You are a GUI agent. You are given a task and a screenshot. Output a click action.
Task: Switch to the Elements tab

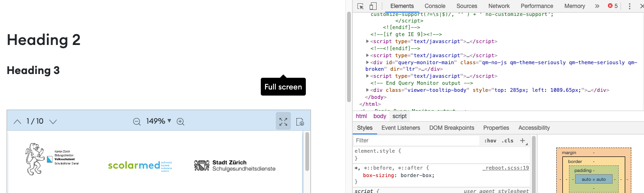402,6
